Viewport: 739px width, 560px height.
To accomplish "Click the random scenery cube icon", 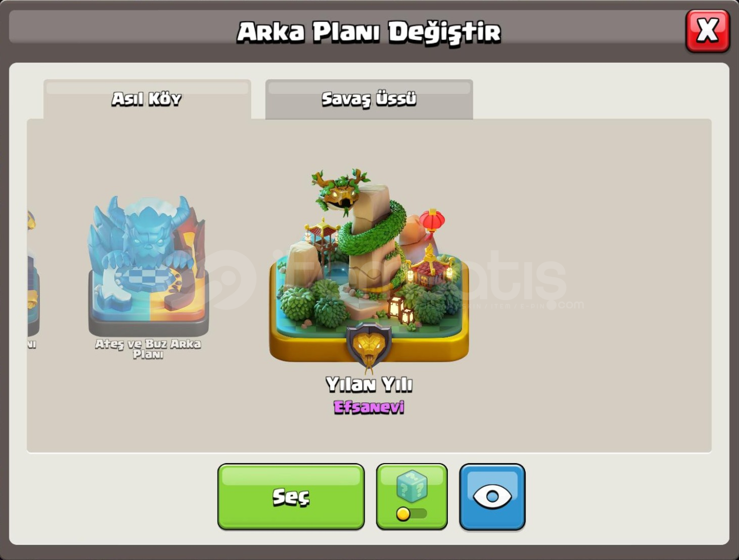I will click(412, 486).
